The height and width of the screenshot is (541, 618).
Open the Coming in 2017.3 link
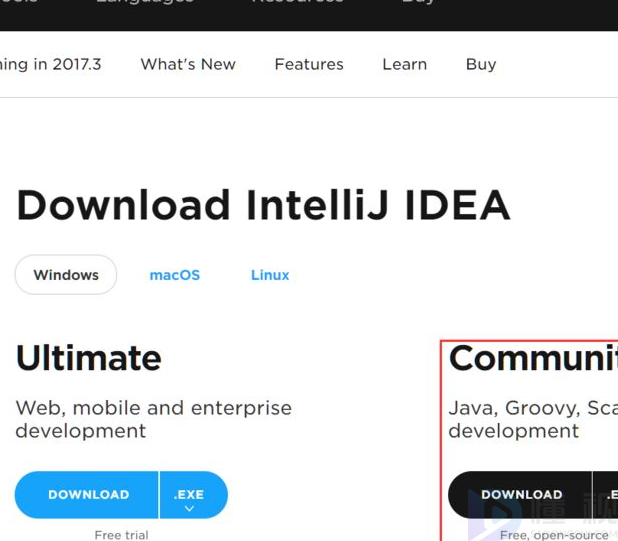coord(50,65)
